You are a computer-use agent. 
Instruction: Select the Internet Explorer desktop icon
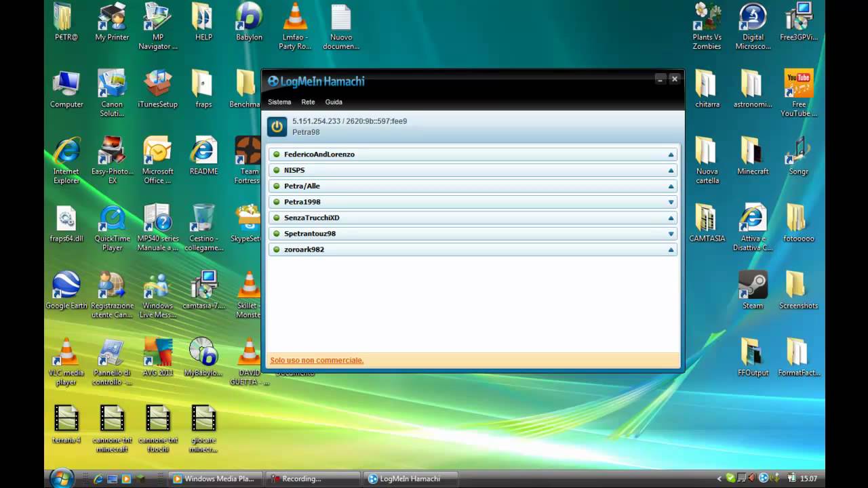(x=66, y=161)
